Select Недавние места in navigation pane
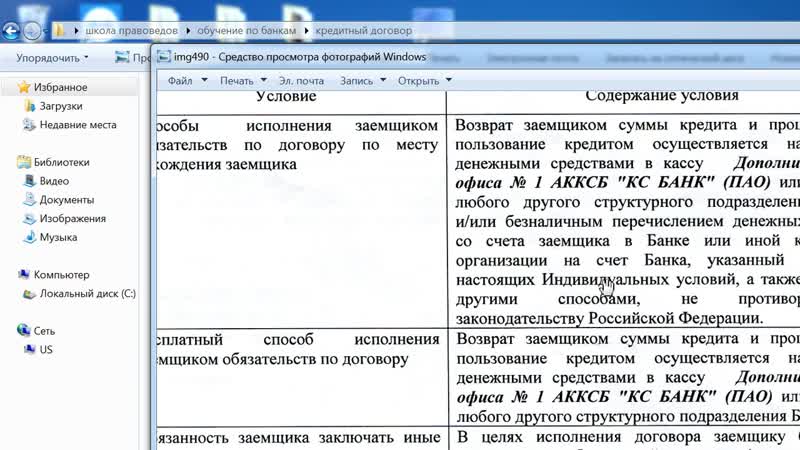 [x=78, y=125]
